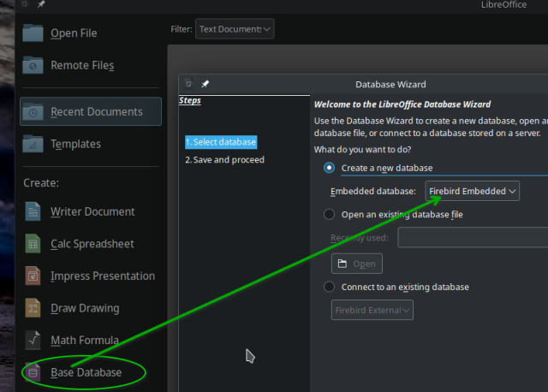
Task: Choose Connect to an existing database
Action: 330,288
